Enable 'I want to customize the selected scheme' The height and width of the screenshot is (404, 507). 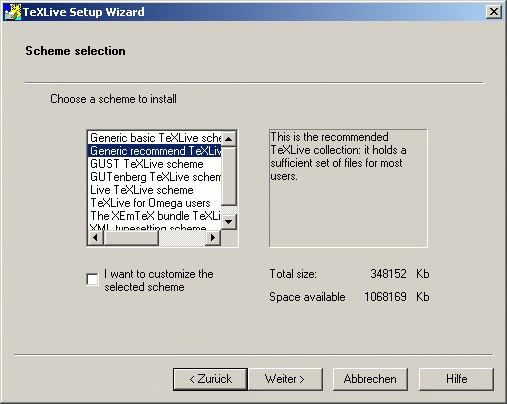pos(92,279)
